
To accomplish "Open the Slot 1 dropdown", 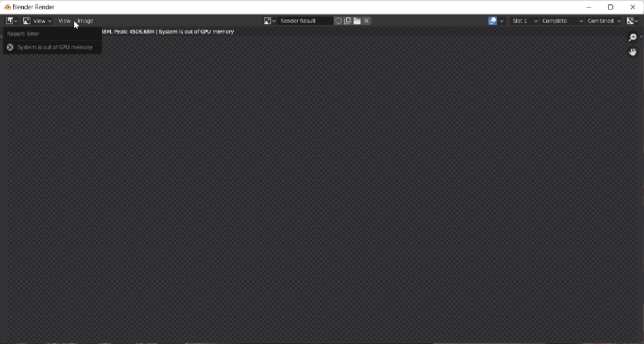I will (x=524, y=21).
